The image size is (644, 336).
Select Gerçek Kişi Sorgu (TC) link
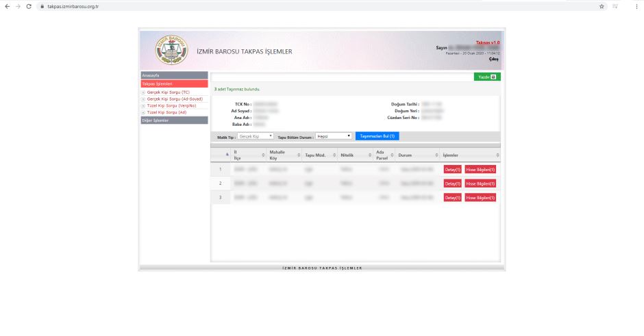tap(169, 92)
